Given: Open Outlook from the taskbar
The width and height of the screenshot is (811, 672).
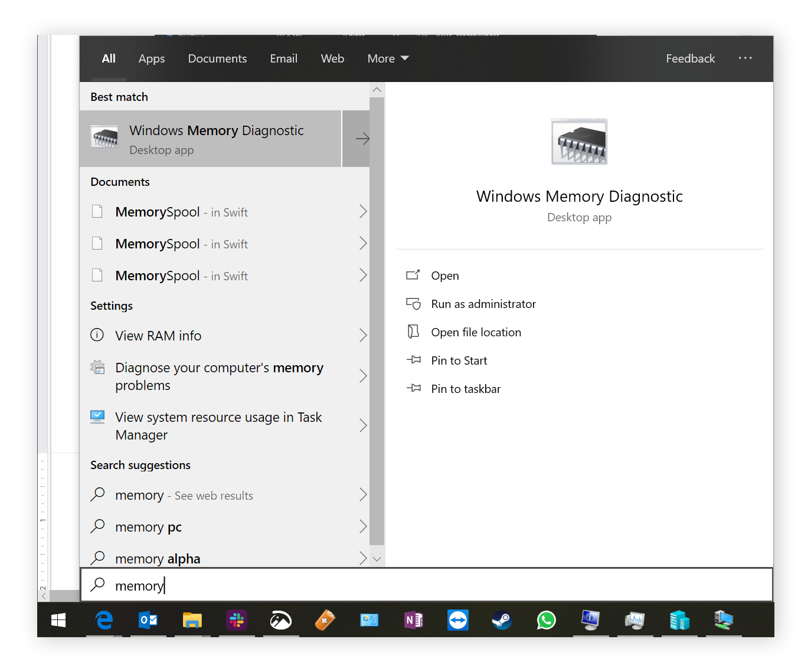Looking at the screenshot, I should click(148, 620).
